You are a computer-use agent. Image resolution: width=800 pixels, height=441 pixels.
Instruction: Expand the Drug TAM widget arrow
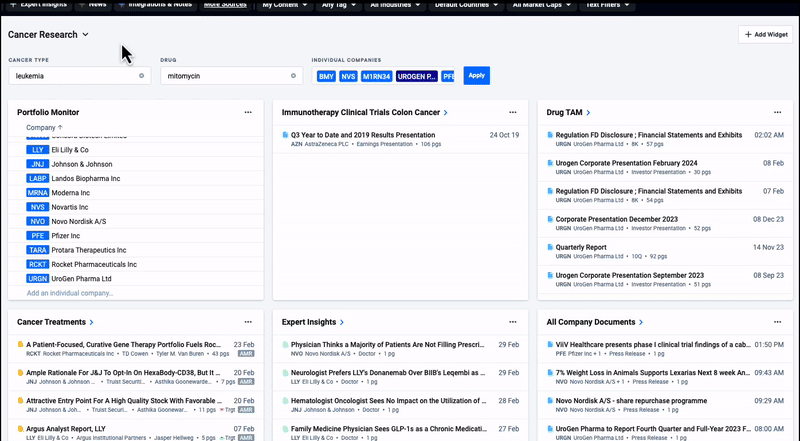[588, 113]
